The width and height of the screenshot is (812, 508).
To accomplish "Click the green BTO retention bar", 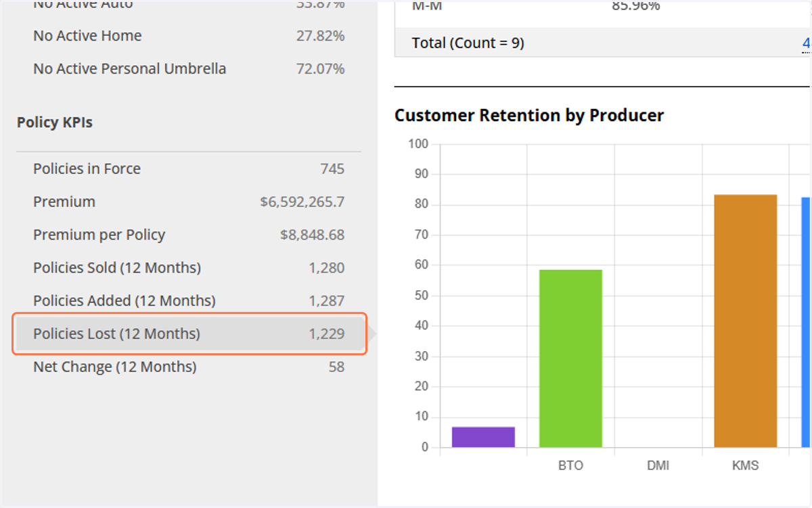I will pyautogui.click(x=570, y=359).
